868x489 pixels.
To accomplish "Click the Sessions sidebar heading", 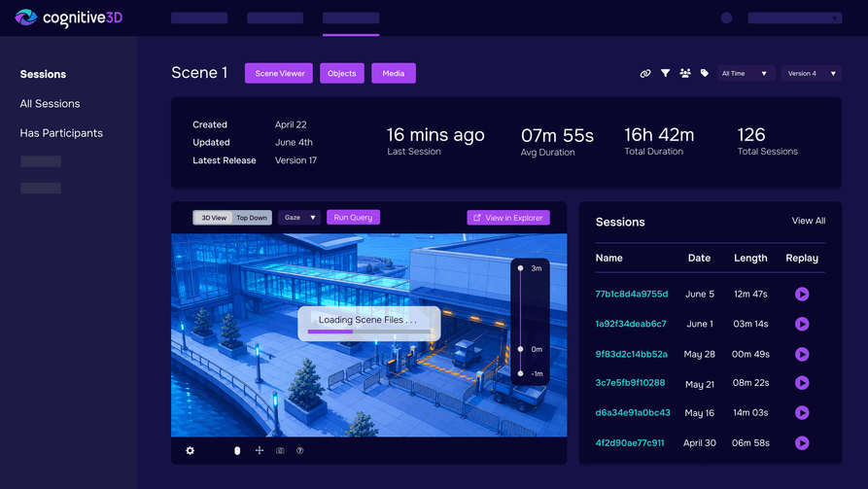I will coord(43,74).
